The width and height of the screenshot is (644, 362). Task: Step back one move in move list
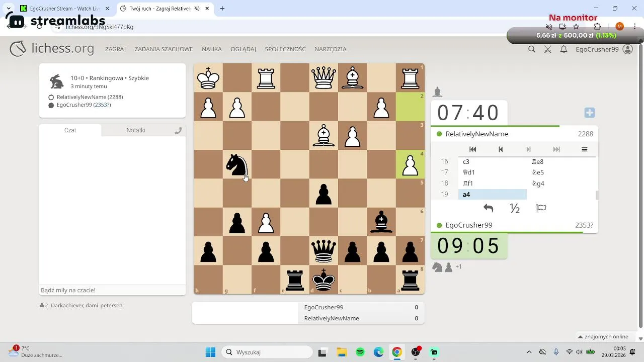501,149
